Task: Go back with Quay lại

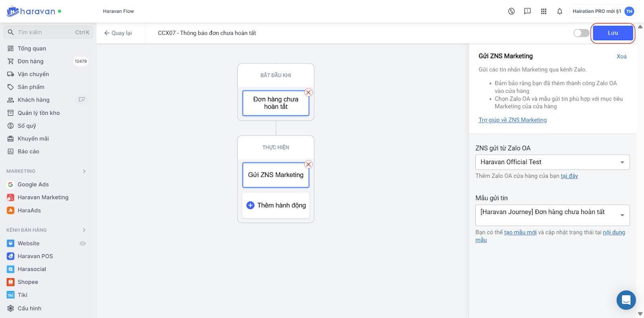Action: pos(118,33)
